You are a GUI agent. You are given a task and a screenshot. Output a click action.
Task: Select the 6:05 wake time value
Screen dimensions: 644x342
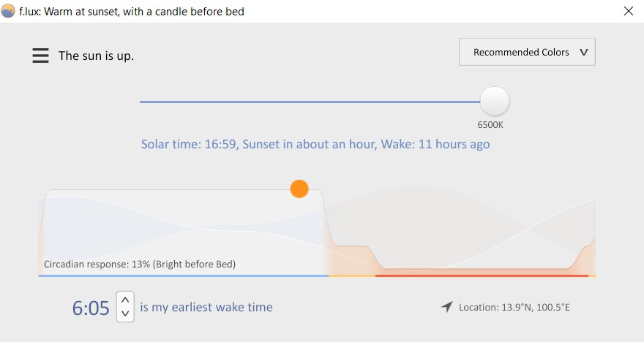coord(91,308)
